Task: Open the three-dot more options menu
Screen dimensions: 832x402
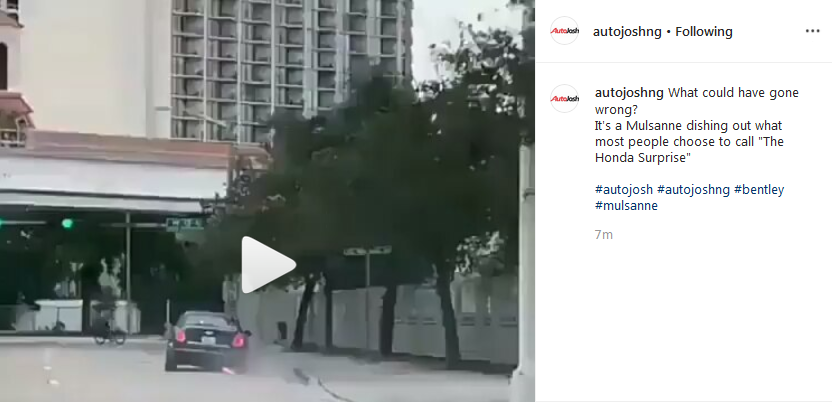Action: [812, 31]
